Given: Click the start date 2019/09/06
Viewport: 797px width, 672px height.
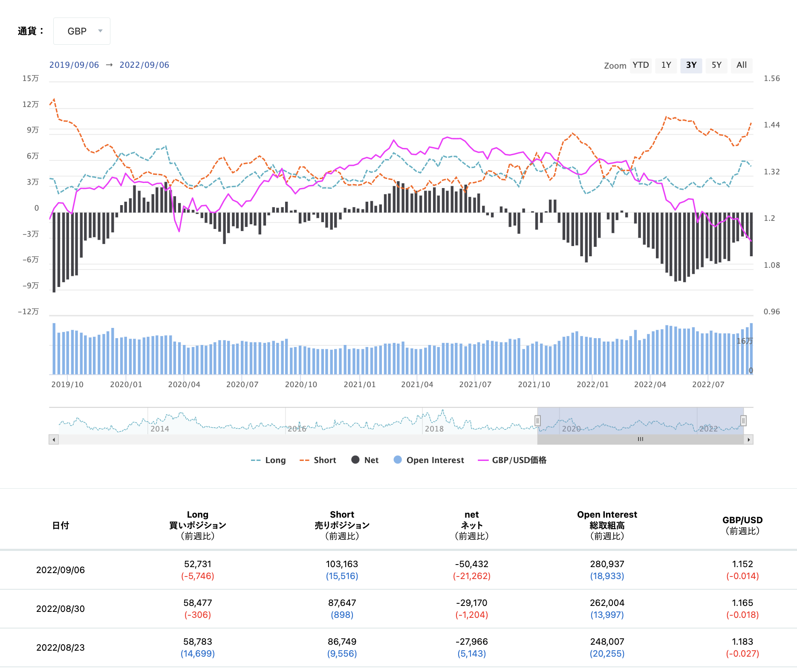Looking at the screenshot, I should coord(74,65).
